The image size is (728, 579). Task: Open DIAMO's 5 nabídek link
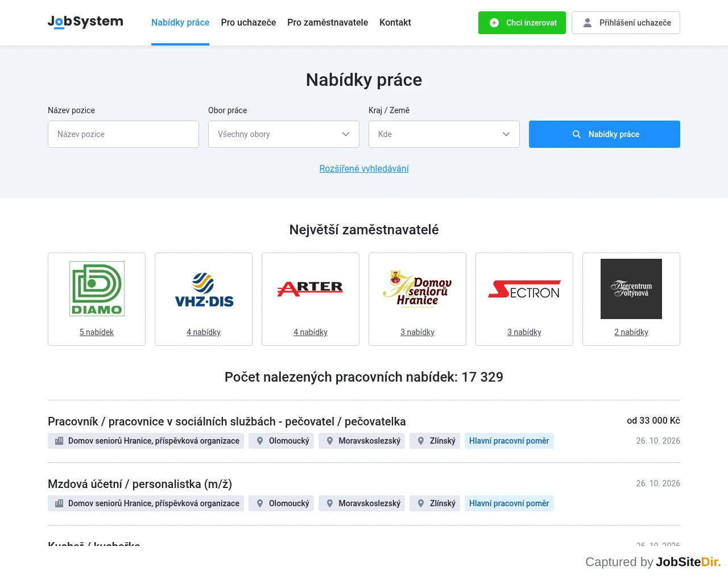[x=97, y=332]
